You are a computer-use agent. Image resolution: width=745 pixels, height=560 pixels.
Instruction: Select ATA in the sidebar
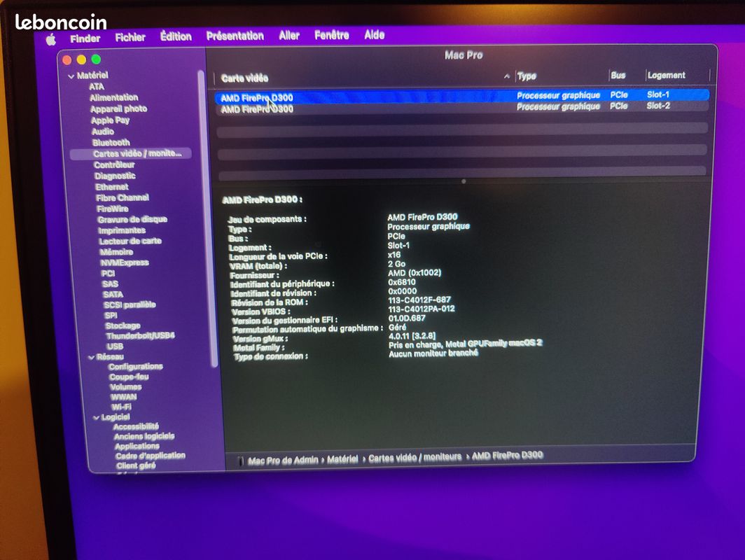pos(97,86)
